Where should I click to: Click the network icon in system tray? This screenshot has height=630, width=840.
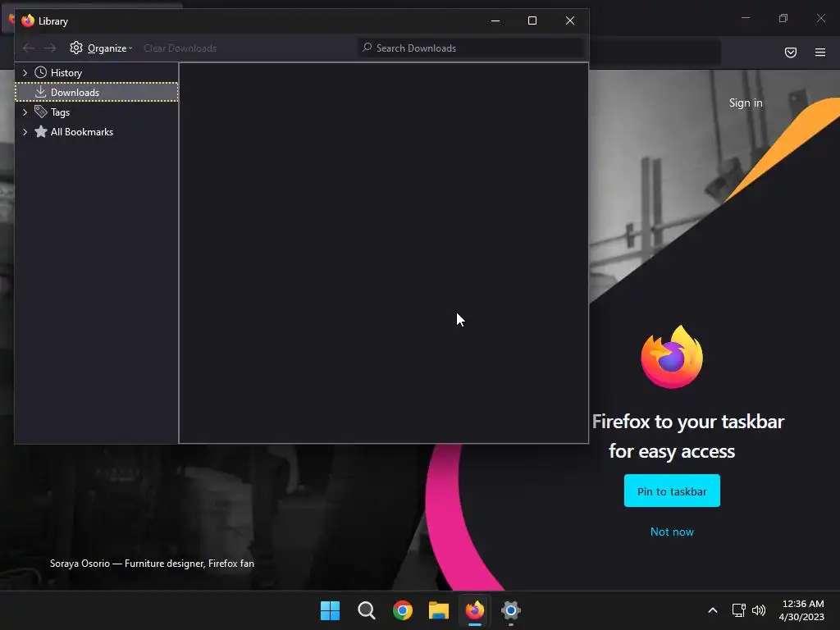click(x=739, y=610)
